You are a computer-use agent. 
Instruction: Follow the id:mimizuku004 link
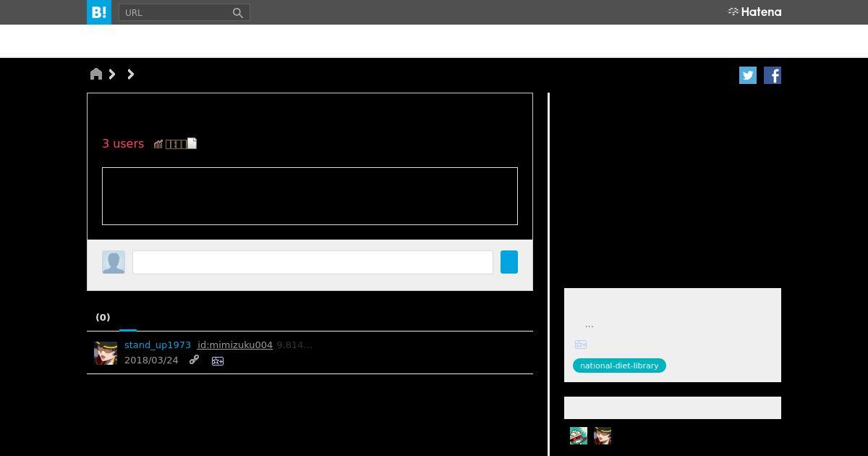pos(235,345)
